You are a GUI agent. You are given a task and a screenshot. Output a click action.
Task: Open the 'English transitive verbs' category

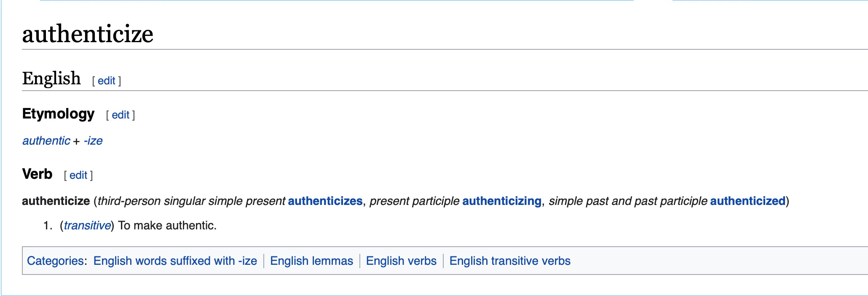[510, 261]
